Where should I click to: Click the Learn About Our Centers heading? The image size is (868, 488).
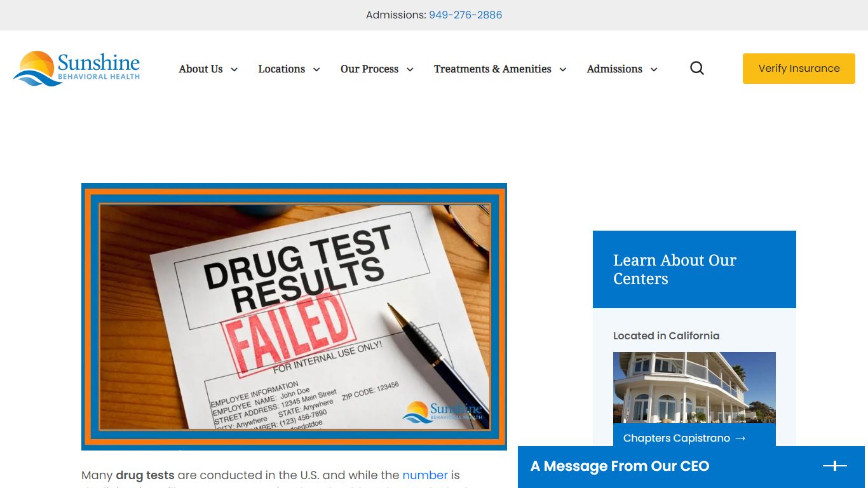tap(674, 269)
